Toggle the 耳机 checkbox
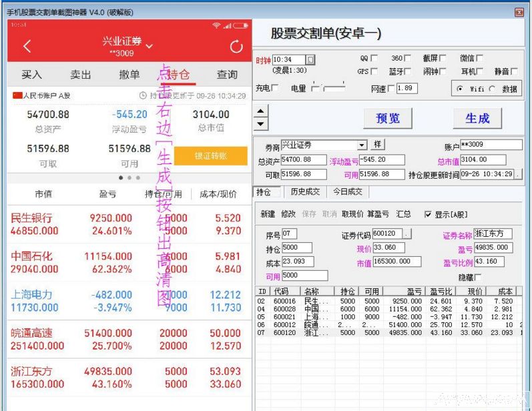This screenshot has height=411, width=532. coord(479,71)
